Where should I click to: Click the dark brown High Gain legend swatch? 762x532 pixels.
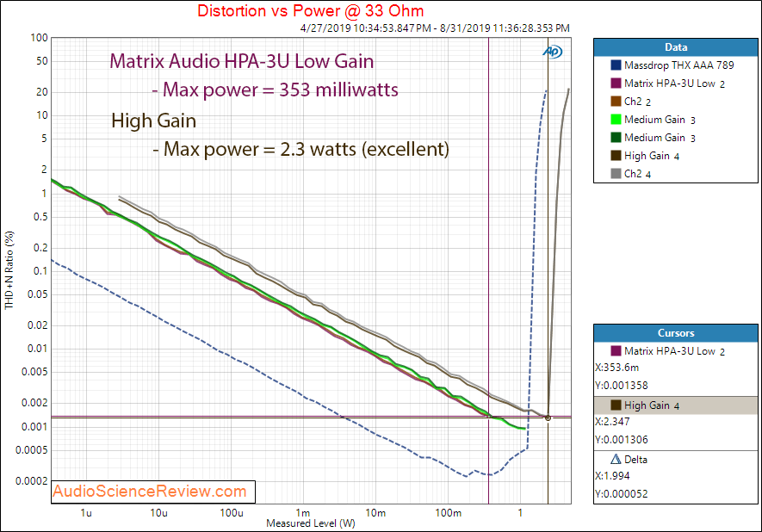(x=616, y=156)
